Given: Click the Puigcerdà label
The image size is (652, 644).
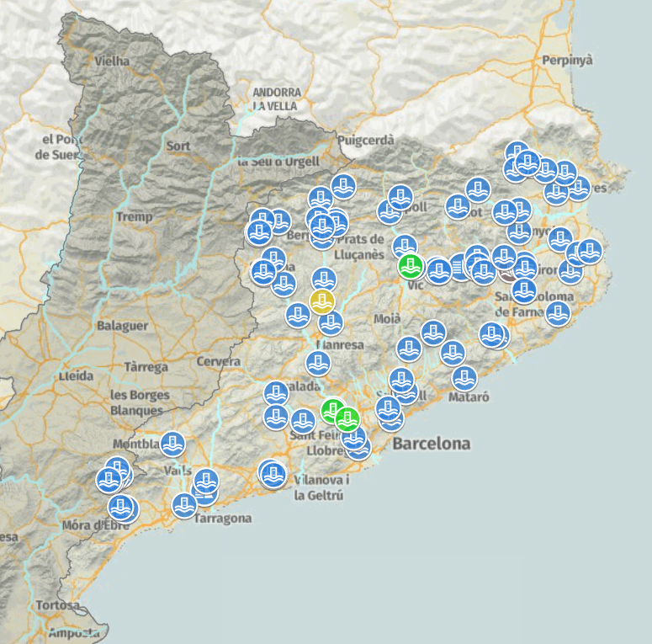Looking at the screenshot, I should point(366,141).
